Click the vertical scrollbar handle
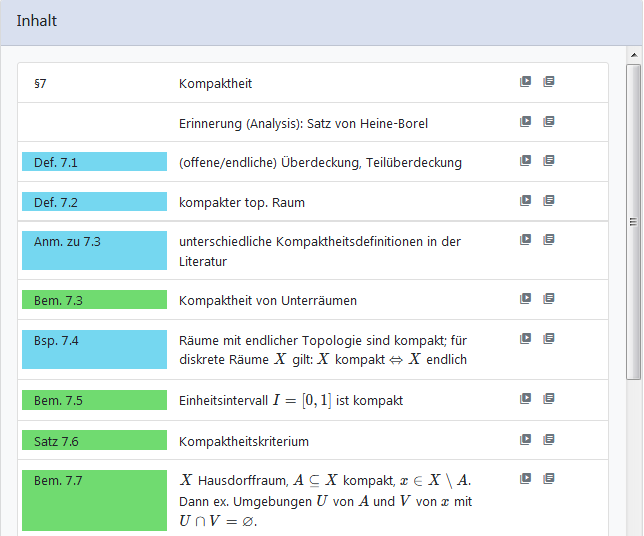Viewport: 644px width, 536px height. tap(633, 220)
